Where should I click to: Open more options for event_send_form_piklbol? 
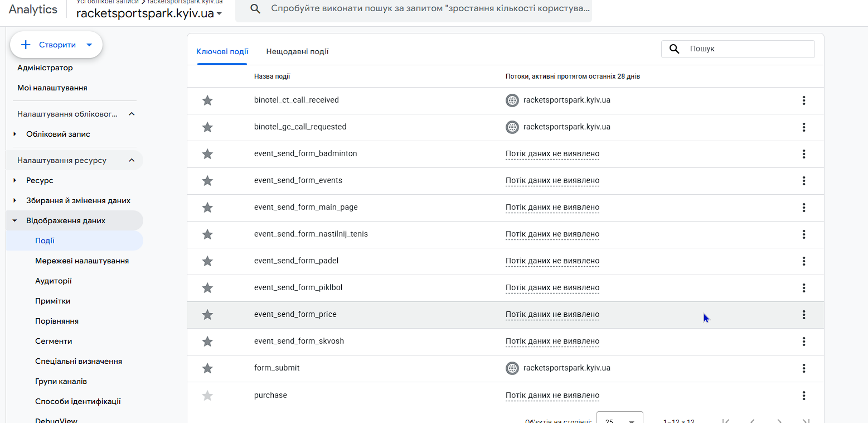point(804,288)
